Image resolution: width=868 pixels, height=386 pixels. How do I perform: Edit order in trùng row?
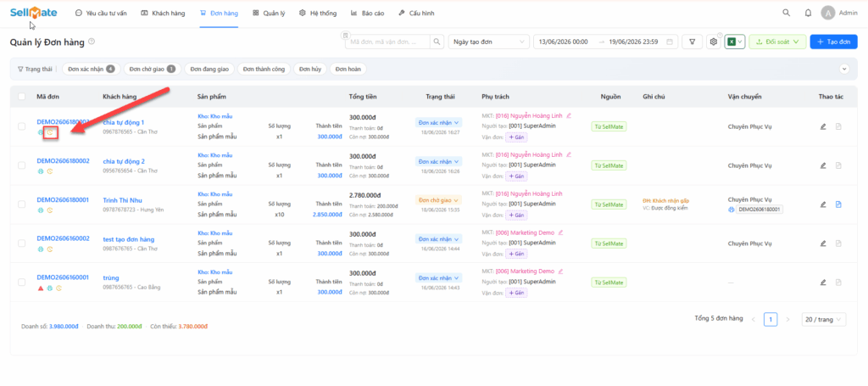(x=823, y=282)
